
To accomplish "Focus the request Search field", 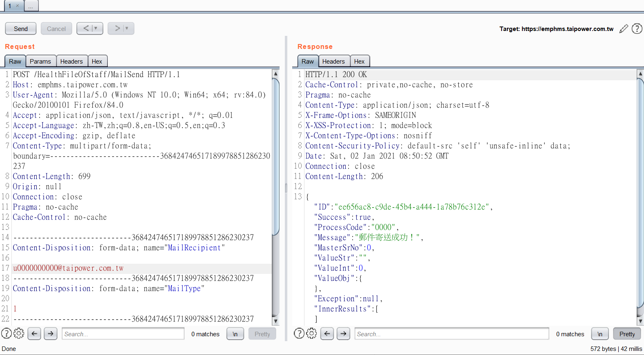I will [x=123, y=334].
